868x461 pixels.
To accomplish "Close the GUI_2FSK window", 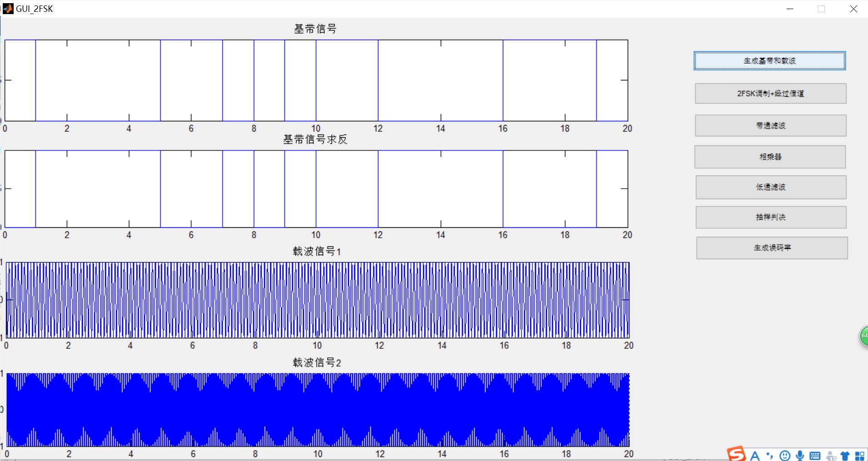I will [853, 9].
